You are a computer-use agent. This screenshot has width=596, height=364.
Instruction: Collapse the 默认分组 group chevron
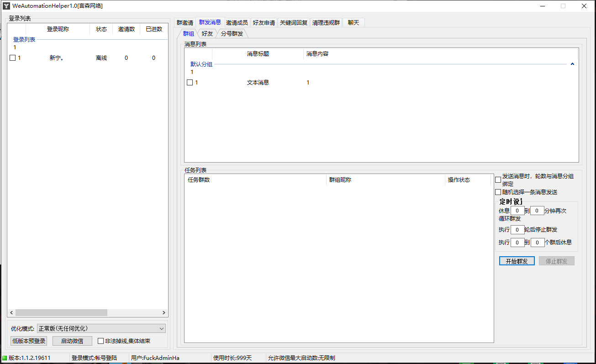tap(572, 64)
